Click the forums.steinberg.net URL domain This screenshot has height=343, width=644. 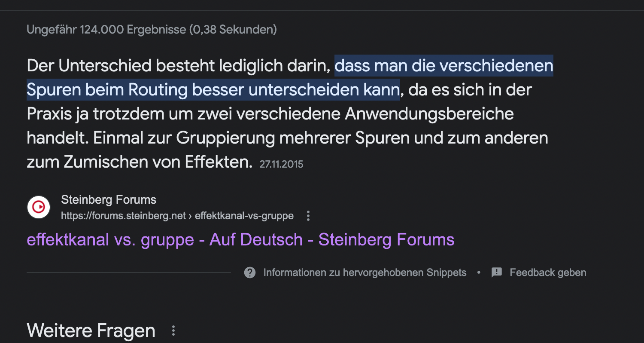[x=123, y=216]
